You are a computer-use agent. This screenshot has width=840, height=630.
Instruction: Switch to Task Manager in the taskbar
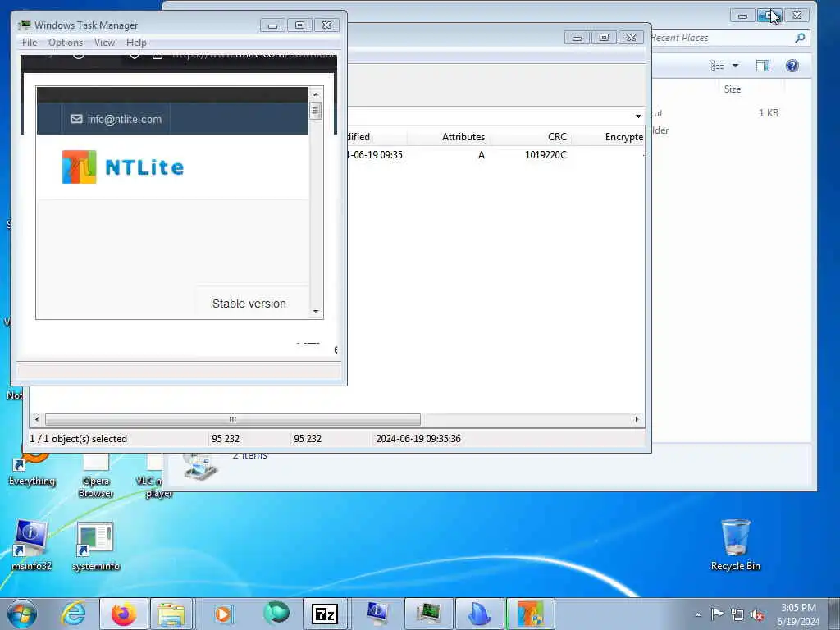click(428, 614)
